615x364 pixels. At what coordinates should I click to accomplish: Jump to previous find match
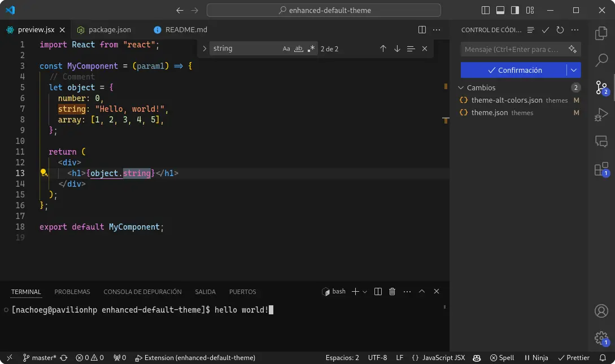coord(383,49)
